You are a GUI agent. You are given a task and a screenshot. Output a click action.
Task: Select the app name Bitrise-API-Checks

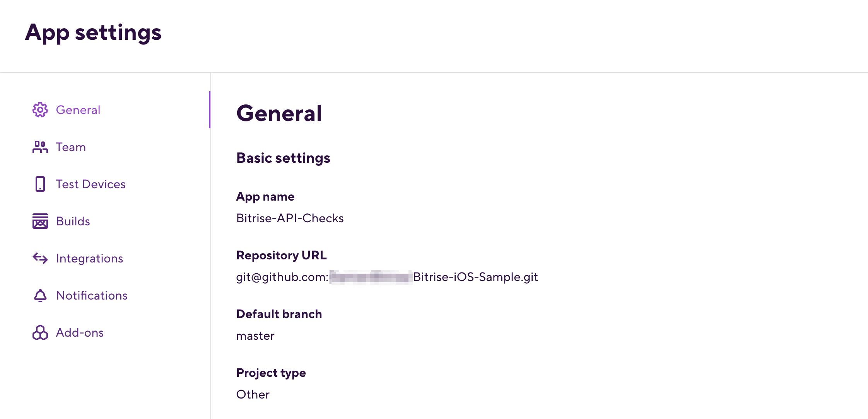[290, 218]
